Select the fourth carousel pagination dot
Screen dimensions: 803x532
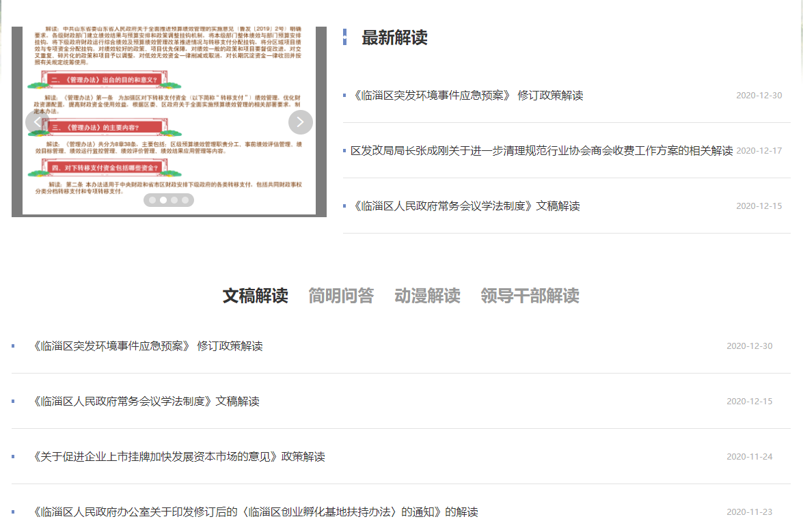click(185, 200)
